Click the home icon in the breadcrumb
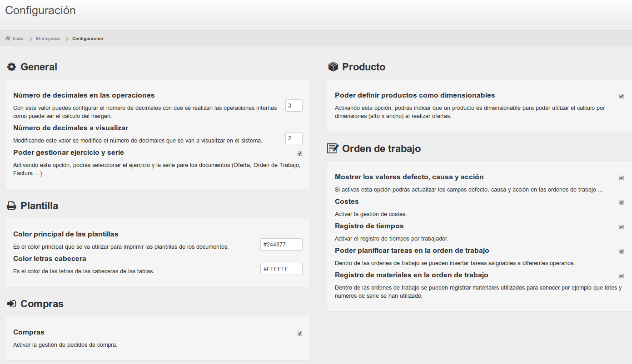This screenshot has height=364, width=632. [8, 39]
